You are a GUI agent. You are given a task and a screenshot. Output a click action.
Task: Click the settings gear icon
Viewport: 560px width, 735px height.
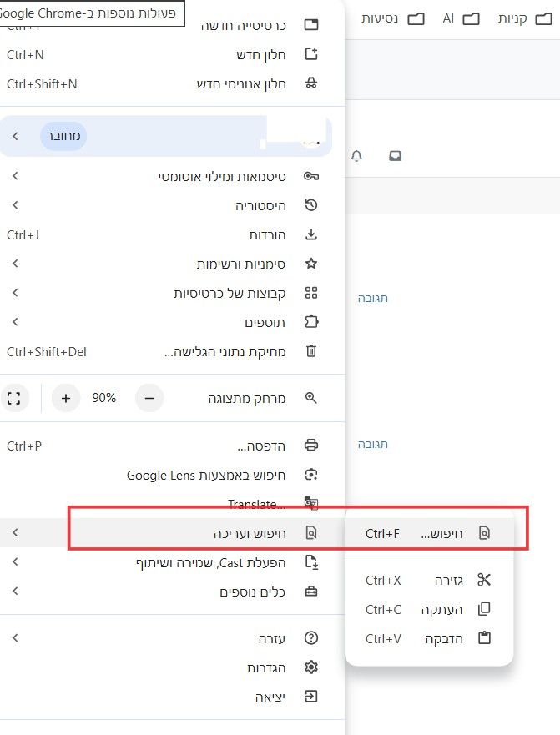(x=311, y=667)
